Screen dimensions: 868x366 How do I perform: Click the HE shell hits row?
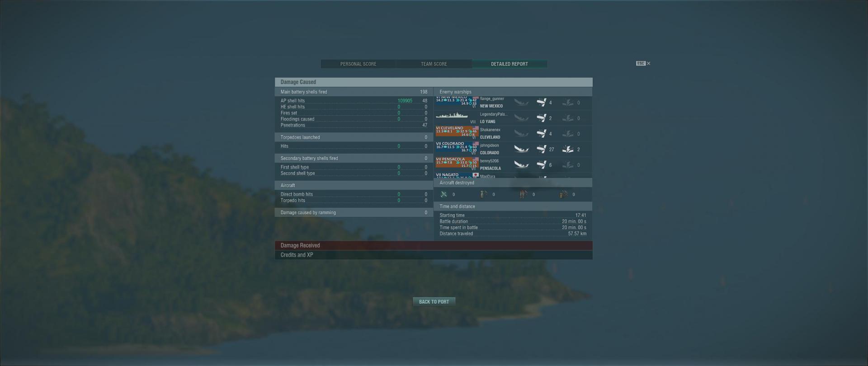tap(354, 107)
